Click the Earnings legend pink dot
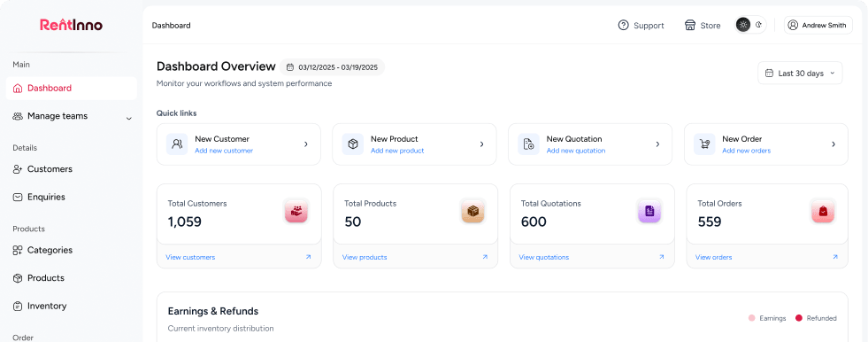 [x=752, y=318]
